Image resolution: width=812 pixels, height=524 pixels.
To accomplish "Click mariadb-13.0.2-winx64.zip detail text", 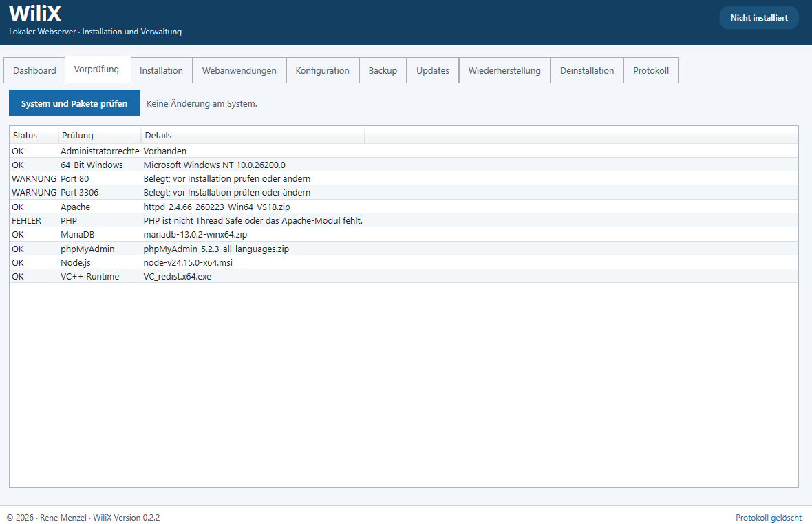I will [195, 234].
